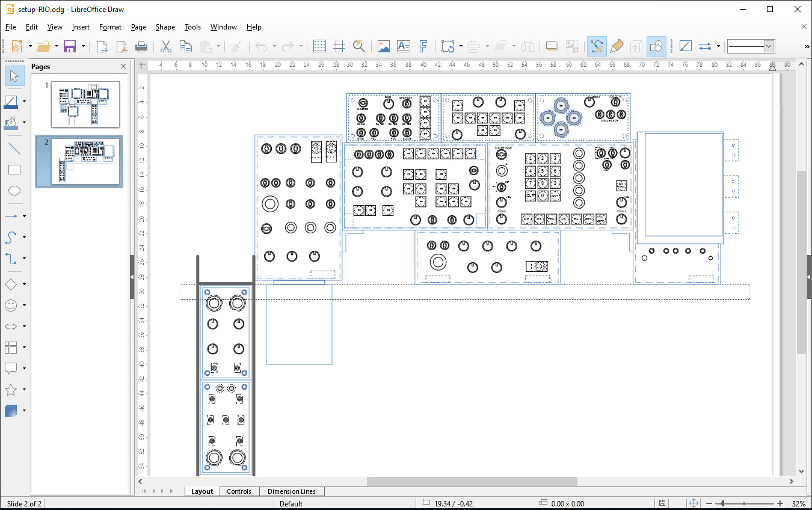The width and height of the screenshot is (812, 510).
Task: Toggle display grid on canvas
Action: point(320,46)
